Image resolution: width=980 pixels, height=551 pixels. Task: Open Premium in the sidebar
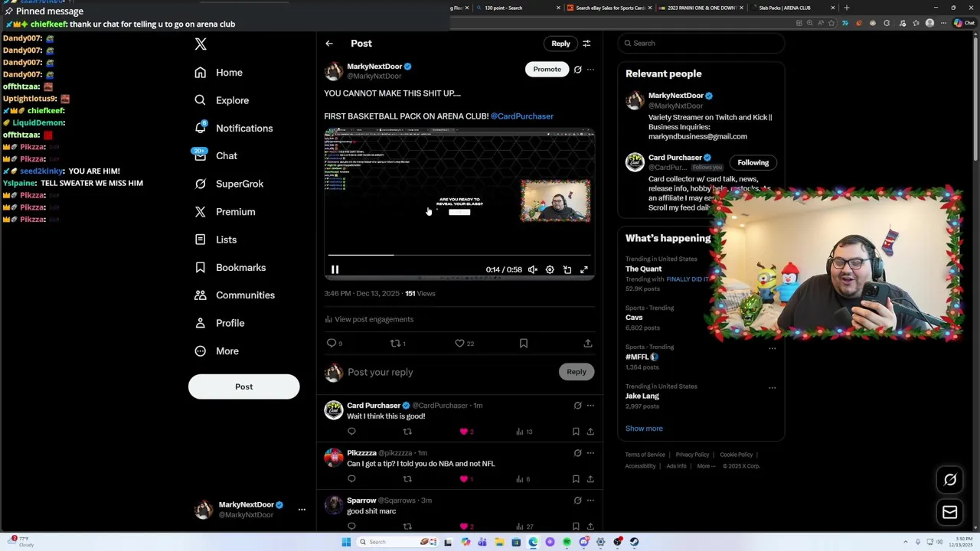(x=224, y=212)
